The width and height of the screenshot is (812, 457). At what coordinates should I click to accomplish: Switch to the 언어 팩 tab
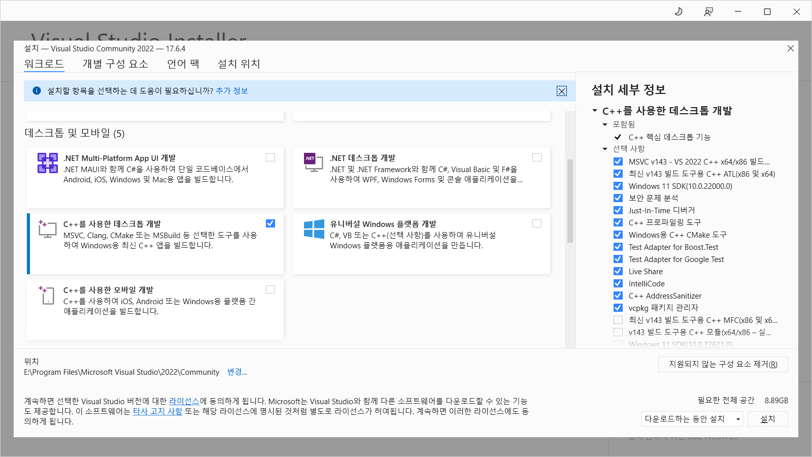point(183,64)
